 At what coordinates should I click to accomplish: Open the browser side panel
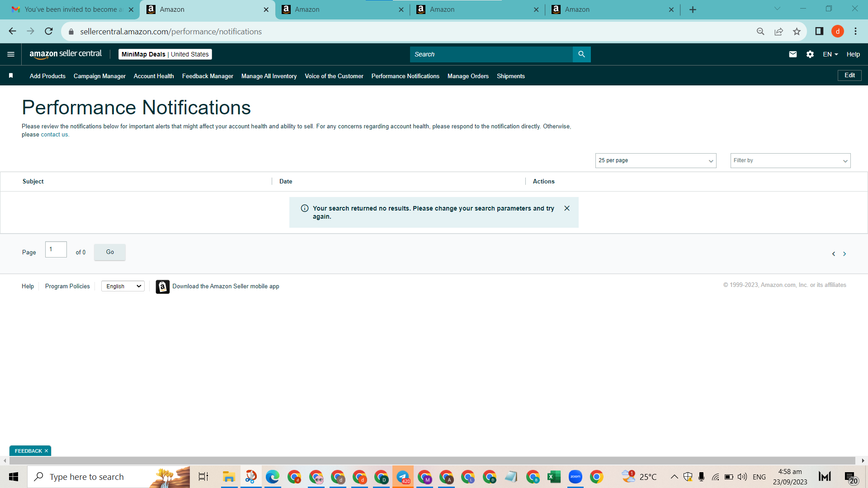(819, 31)
